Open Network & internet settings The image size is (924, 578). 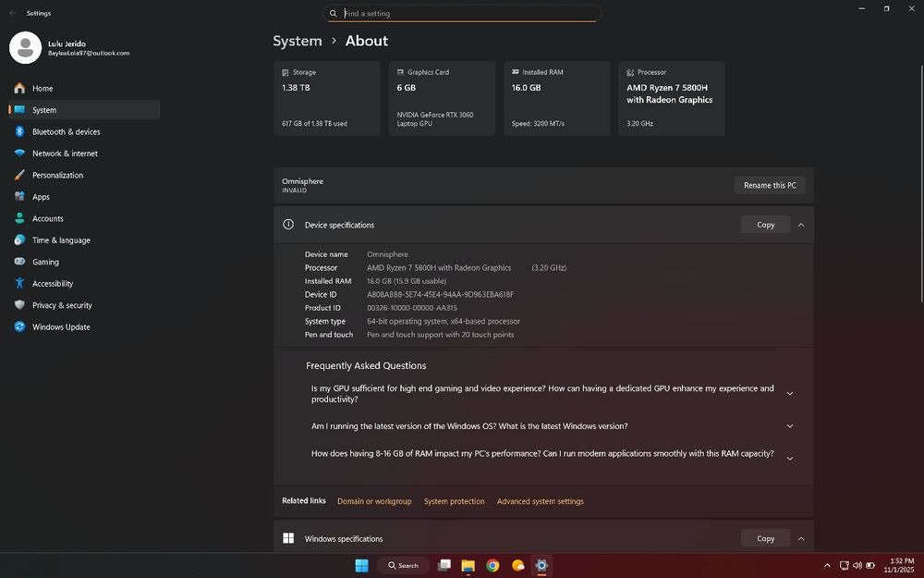pyautogui.click(x=84, y=154)
